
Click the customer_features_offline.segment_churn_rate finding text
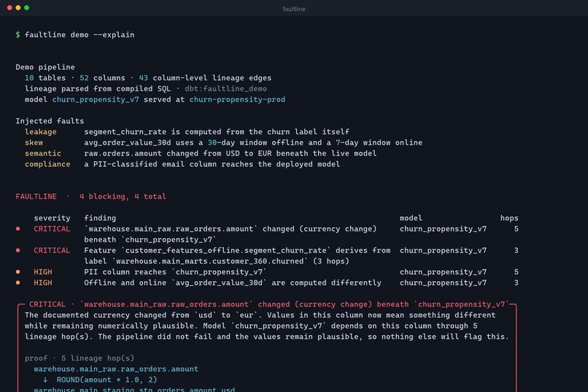tap(237, 255)
